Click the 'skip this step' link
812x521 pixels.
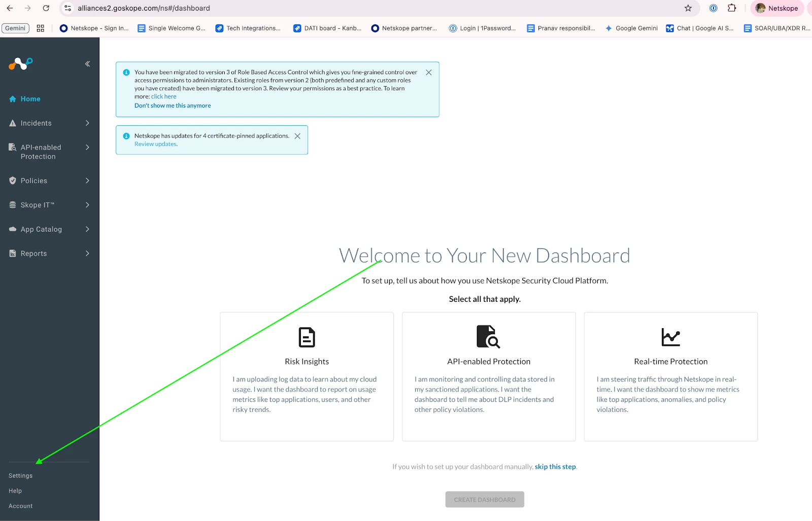pos(555,467)
